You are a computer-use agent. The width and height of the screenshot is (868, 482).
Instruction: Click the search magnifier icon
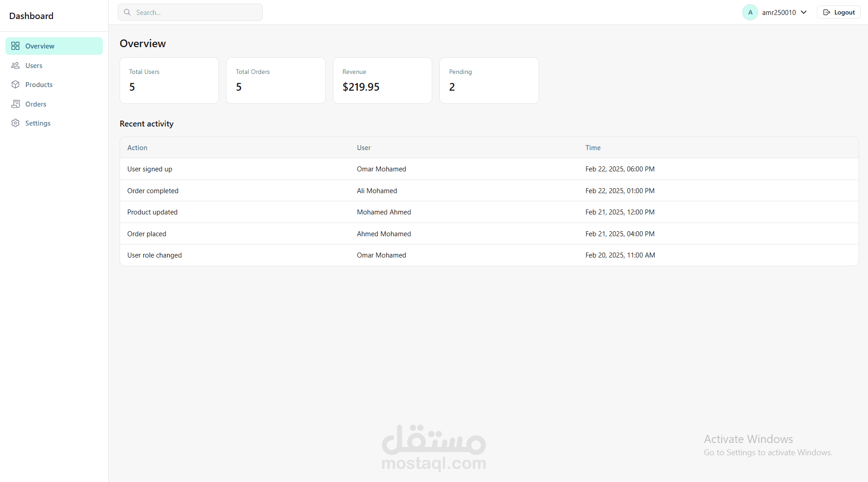coord(127,12)
